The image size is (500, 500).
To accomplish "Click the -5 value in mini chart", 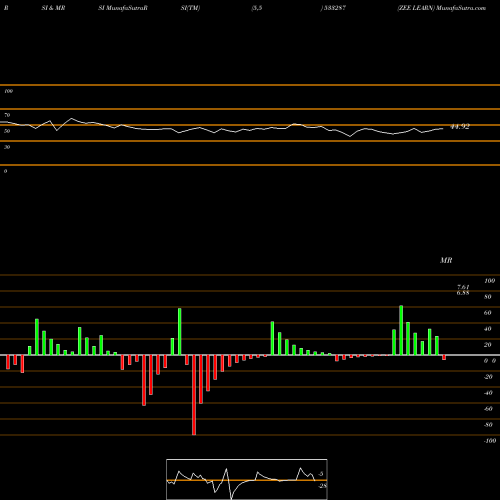I will pyautogui.click(x=321, y=474).
